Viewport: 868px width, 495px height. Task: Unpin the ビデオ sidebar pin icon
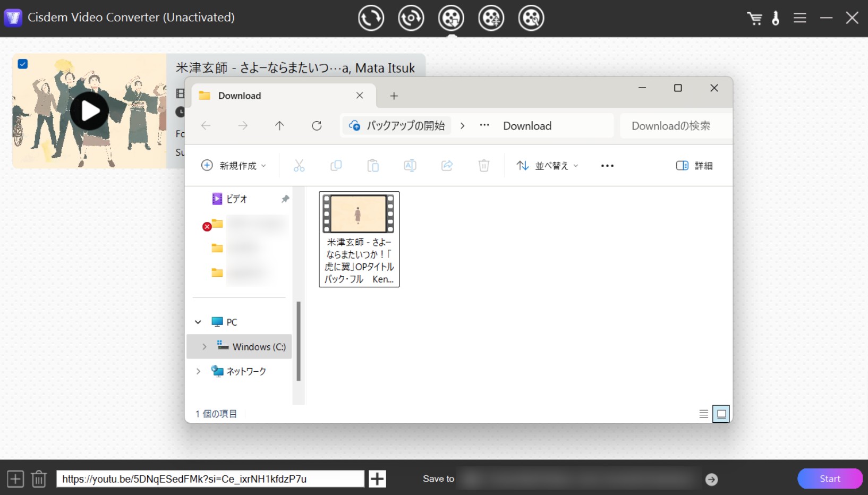click(x=285, y=199)
